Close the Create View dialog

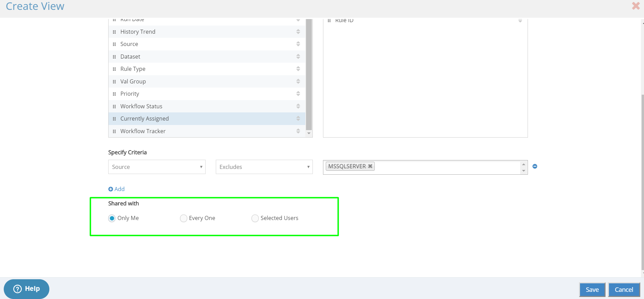(x=636, y=6)
